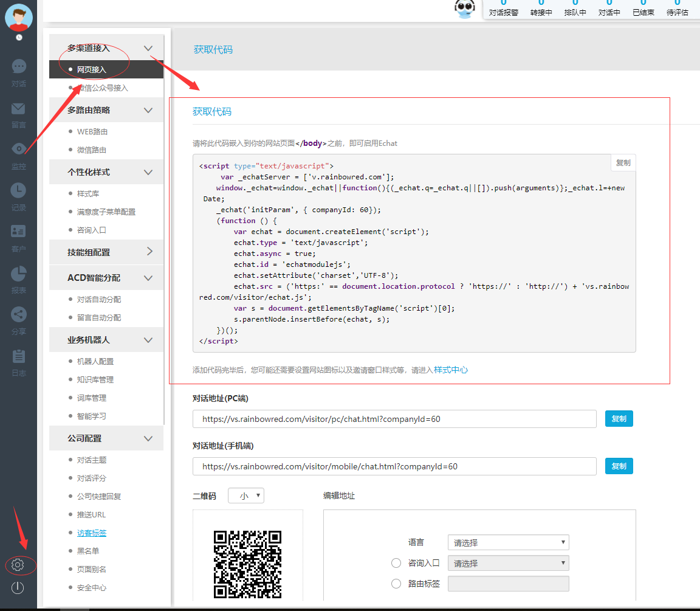The image size is (700, 611).
Task: Open 机器人配置 menu item
Action: 95,361
